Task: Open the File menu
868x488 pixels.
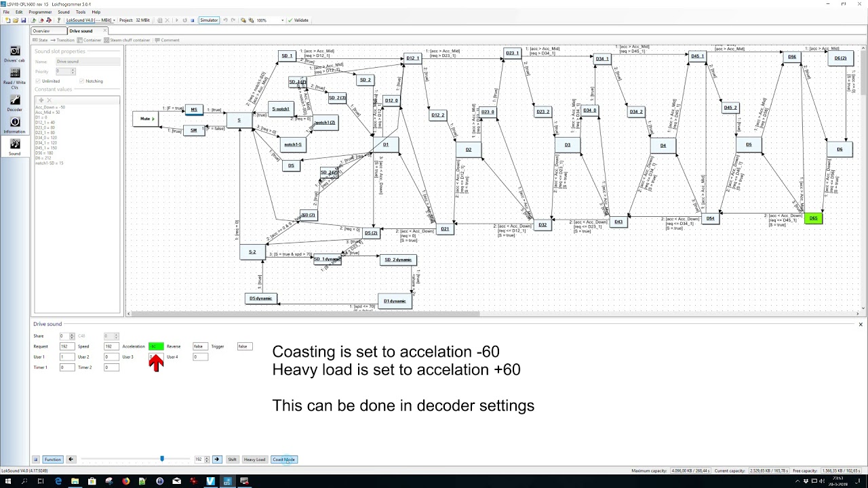Action: [6, 12]
